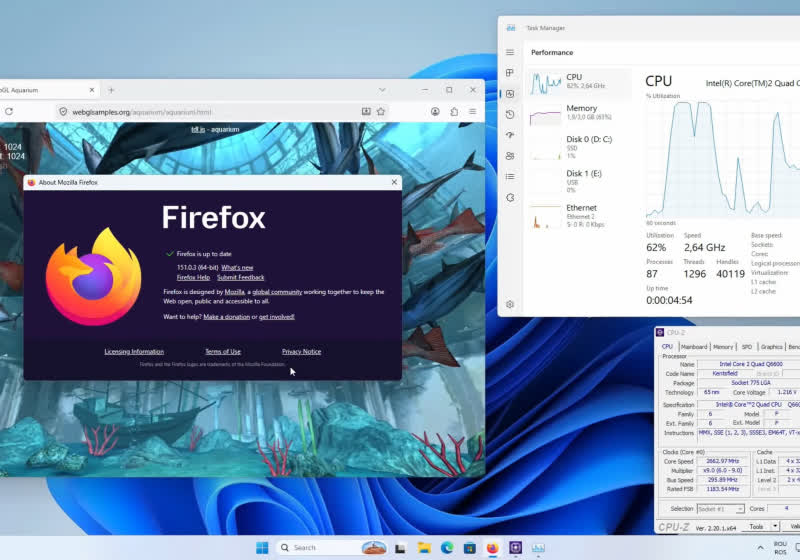Show hidden icons in system tray

click(x=760, y=548)
